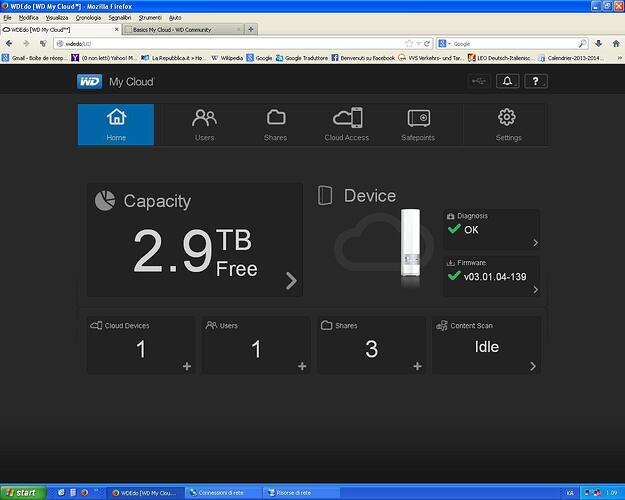
Task: Open the Segnalibri menu
Action: pos(120,18)
